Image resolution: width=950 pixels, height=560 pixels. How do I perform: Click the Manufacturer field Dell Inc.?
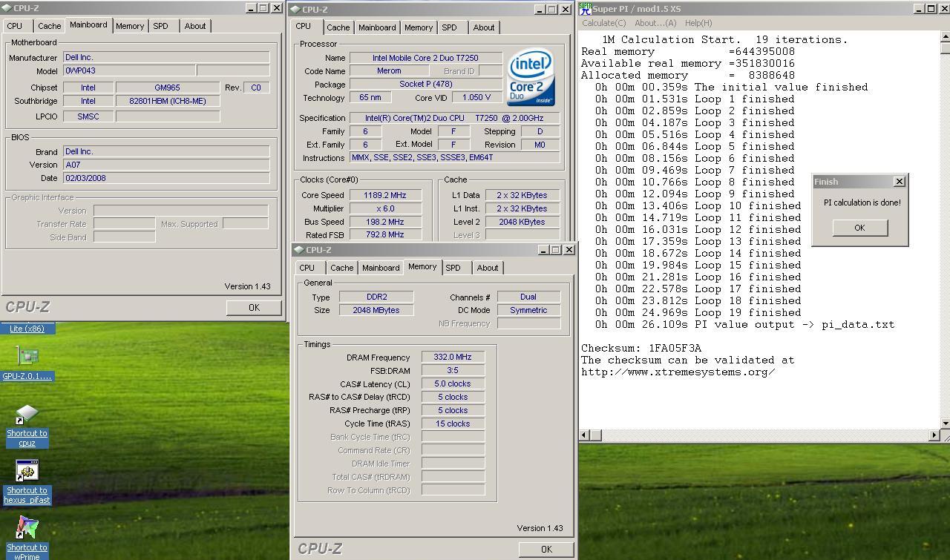coord(166,57)
